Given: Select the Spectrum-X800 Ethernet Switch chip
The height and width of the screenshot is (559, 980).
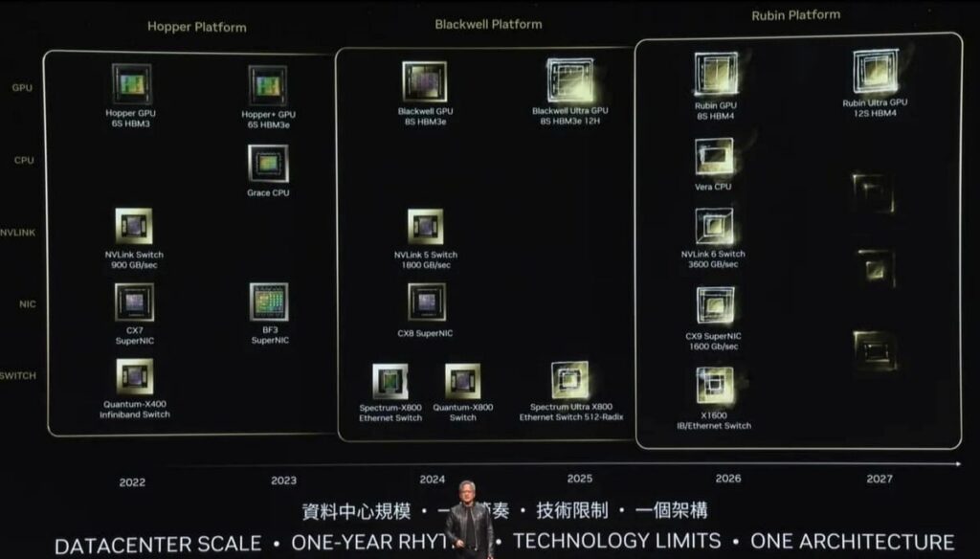Looking at the screenshot, I should click(x=390, y=381).
